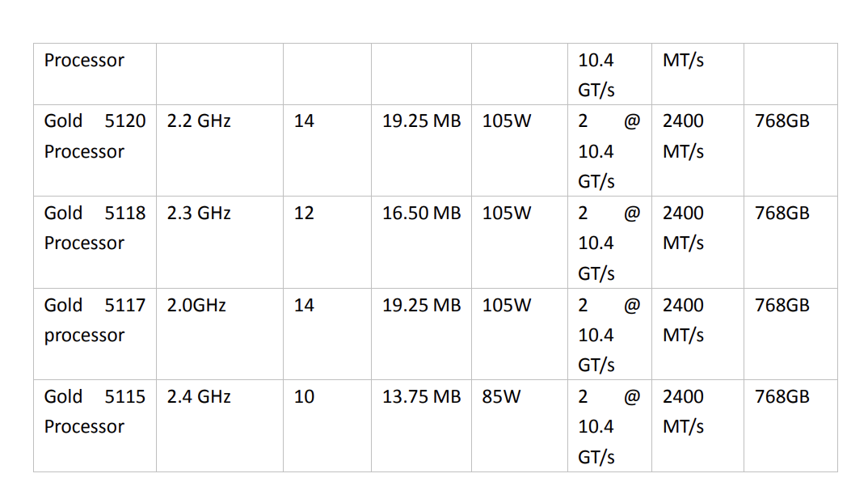868x482 pixels.
Task: Click the 768GB cell in Gold 5115 row
Action: pyautogui.click(x=782, y=397)
